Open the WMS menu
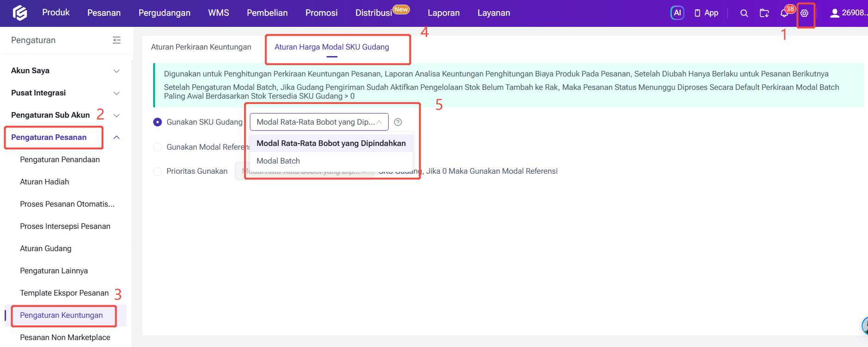Viewport: 868px width, 347px height. [218, 13]
